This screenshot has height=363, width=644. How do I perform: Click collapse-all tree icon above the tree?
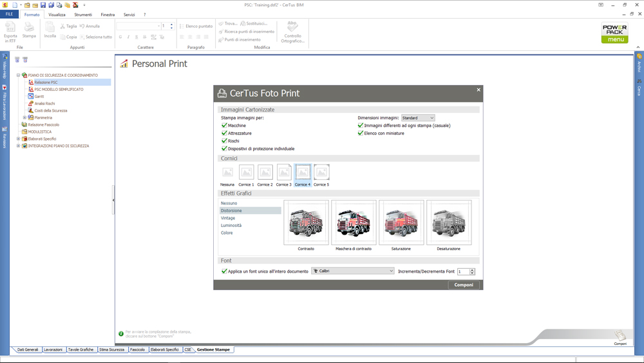tap(25, 60)
